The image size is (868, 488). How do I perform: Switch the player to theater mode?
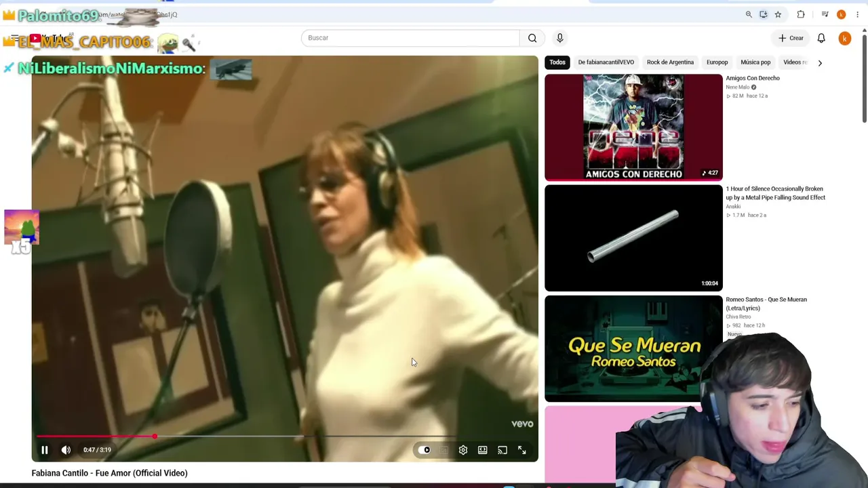(483, 450)
